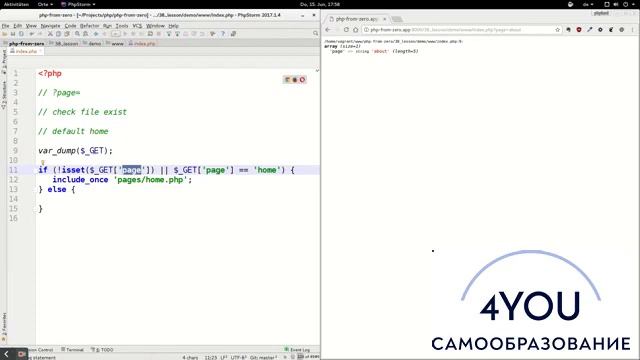Switch to the php-from-zero.app browser tab
This screenshot has height=360, width=640.
(356, 19)
